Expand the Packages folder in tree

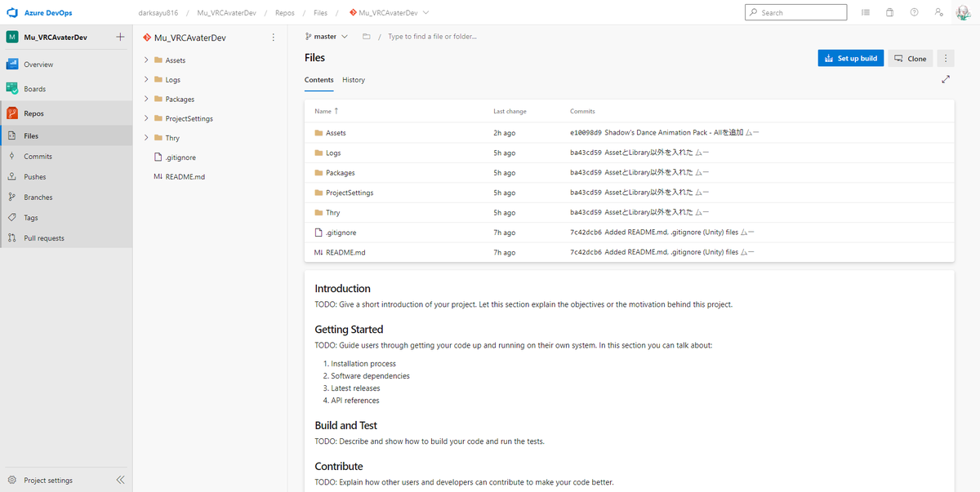tap(146, 100)
